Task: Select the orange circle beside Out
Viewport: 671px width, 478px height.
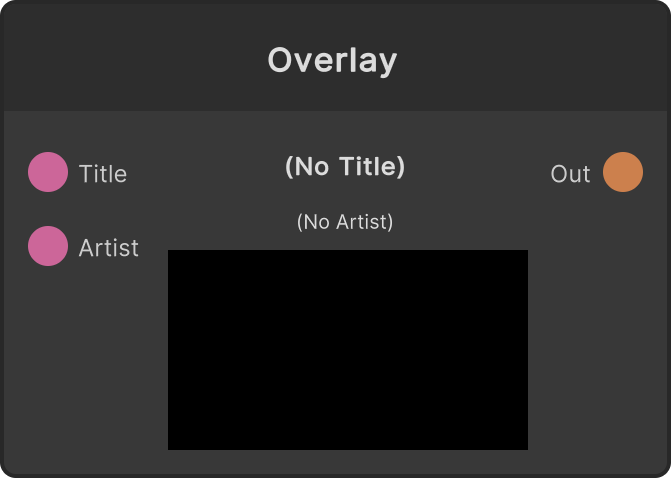Action: 623,172
